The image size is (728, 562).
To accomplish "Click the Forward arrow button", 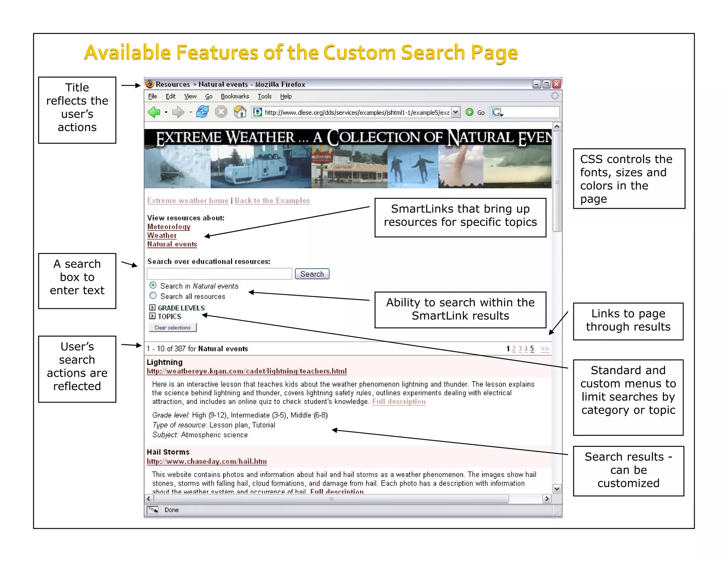I will coord(178,112).
